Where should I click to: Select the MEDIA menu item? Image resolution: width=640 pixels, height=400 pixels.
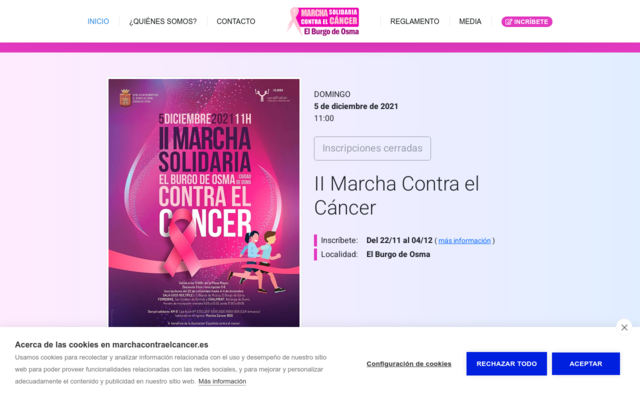click(470, 21)
